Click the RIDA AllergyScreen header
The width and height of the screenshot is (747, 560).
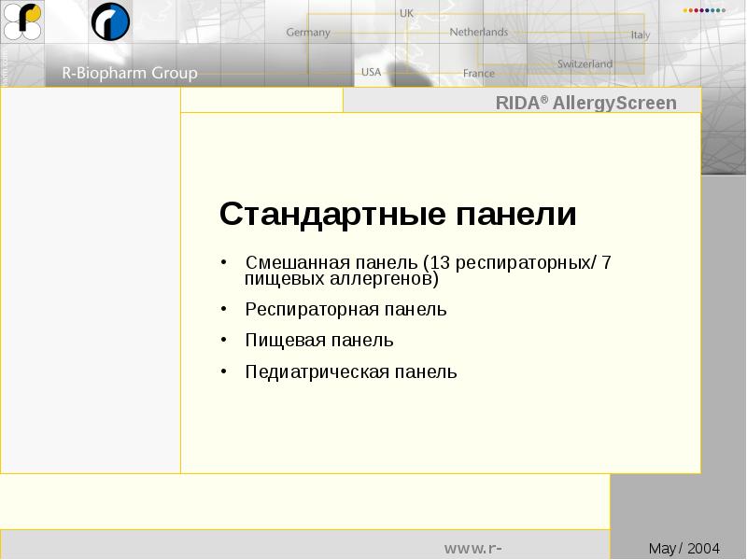tap(585, 103)
